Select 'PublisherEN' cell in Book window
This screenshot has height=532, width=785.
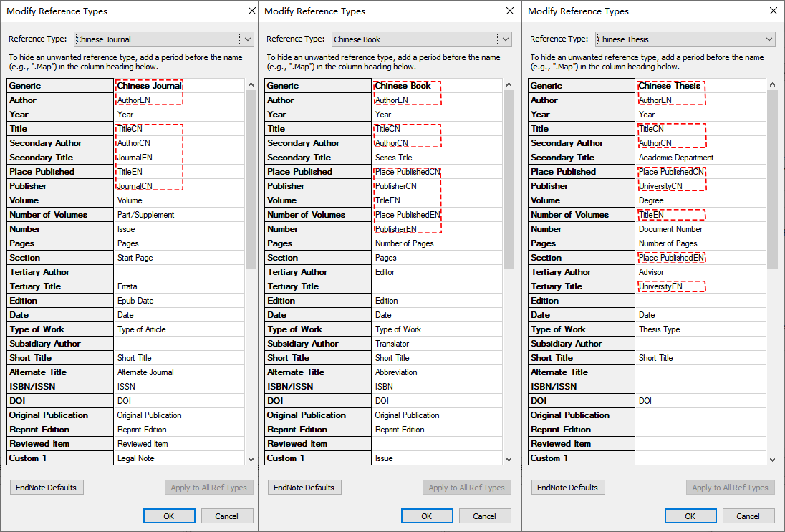point(437,228)
